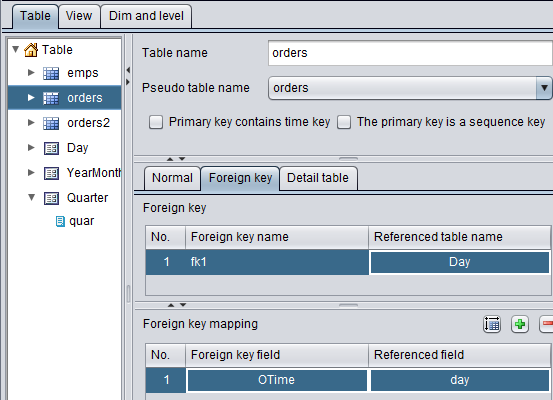Image resolution: width=553 pixels, height=400 pixels.
Task: Click the table-import icon beside Foreign key mapping
Action: click(x=492, y=324)
